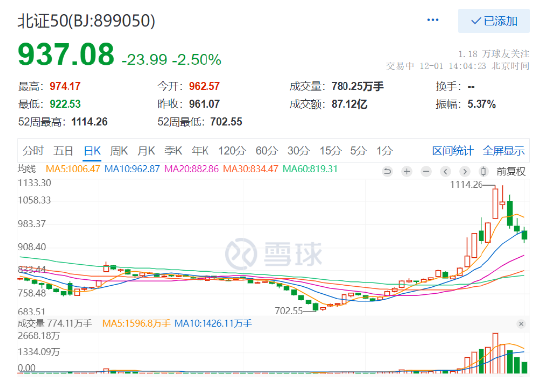
Task: Zoom out chart with minus icon
Action: (426, 171)
